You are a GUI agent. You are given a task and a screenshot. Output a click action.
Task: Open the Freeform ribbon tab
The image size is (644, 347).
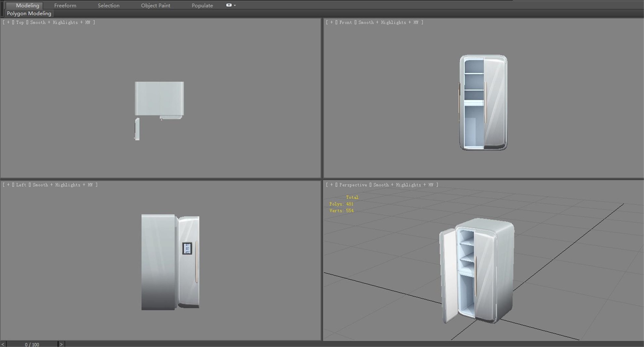coord(65,5)
